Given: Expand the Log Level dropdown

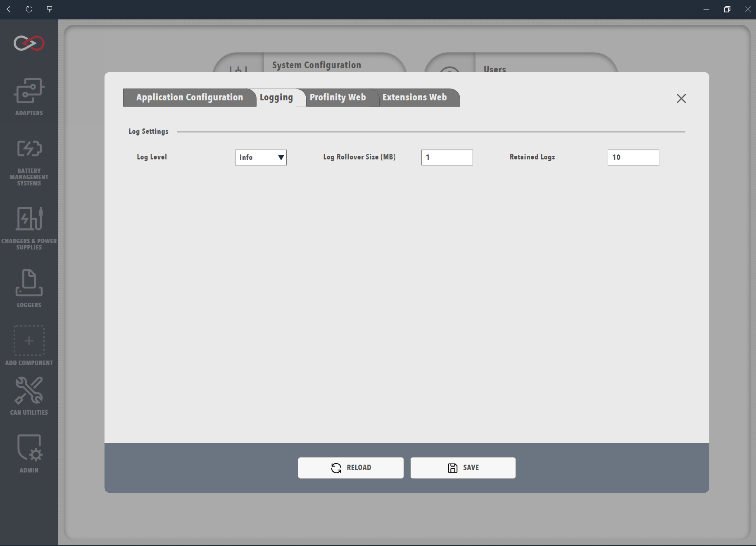Looking at the screenshot, I should coord(261,157).
